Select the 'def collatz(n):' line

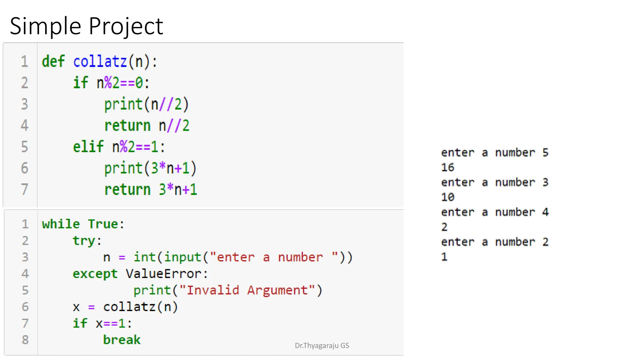click(x=99, y=62)
